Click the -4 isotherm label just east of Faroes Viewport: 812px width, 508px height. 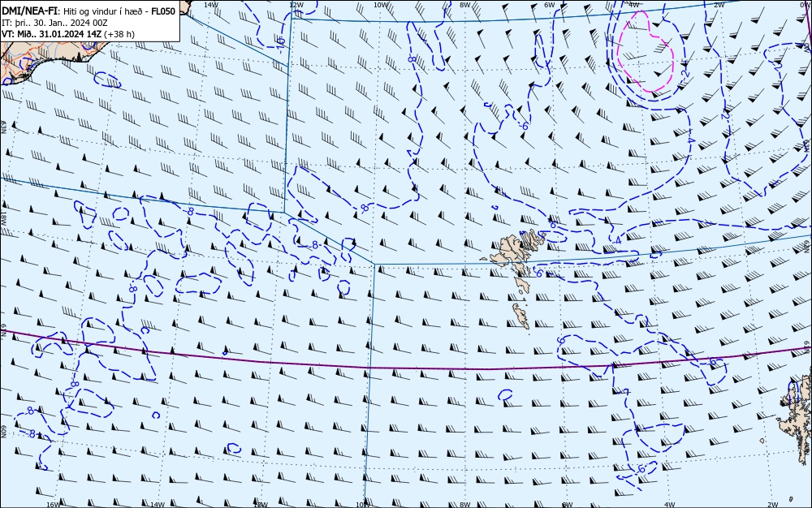pos(616,240)
